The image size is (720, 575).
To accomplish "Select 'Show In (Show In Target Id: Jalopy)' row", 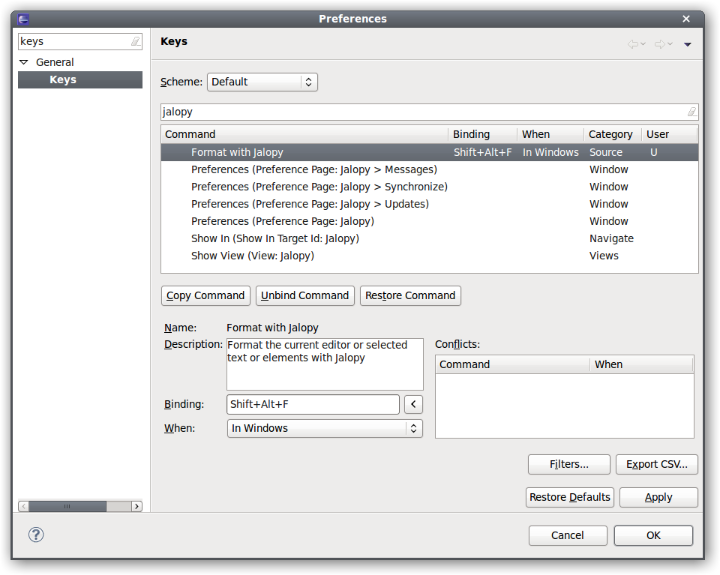I will (429, 238).
